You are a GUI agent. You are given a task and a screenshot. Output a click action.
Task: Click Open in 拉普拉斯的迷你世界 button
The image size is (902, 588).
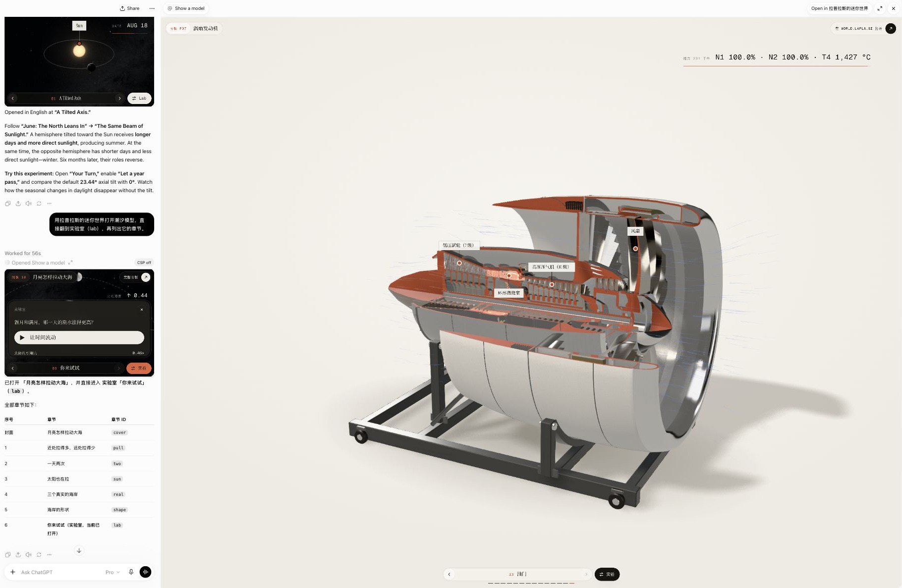click(840, 8)
